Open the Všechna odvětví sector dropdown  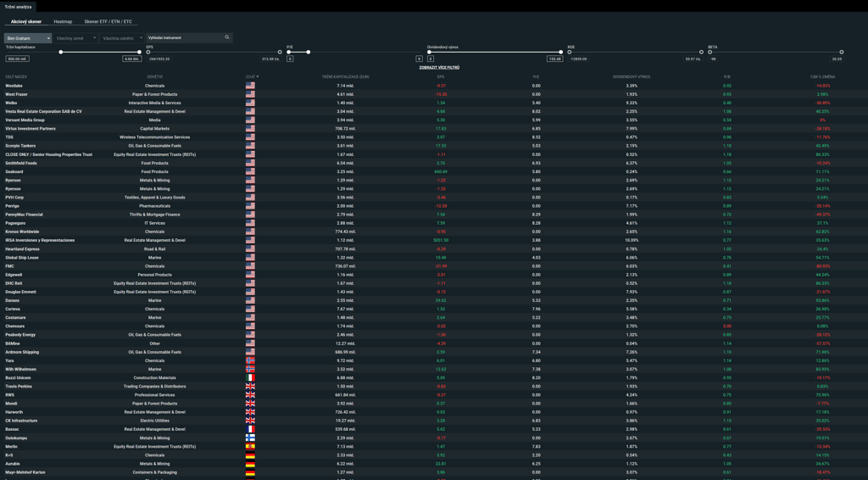[x=122, y=38]
